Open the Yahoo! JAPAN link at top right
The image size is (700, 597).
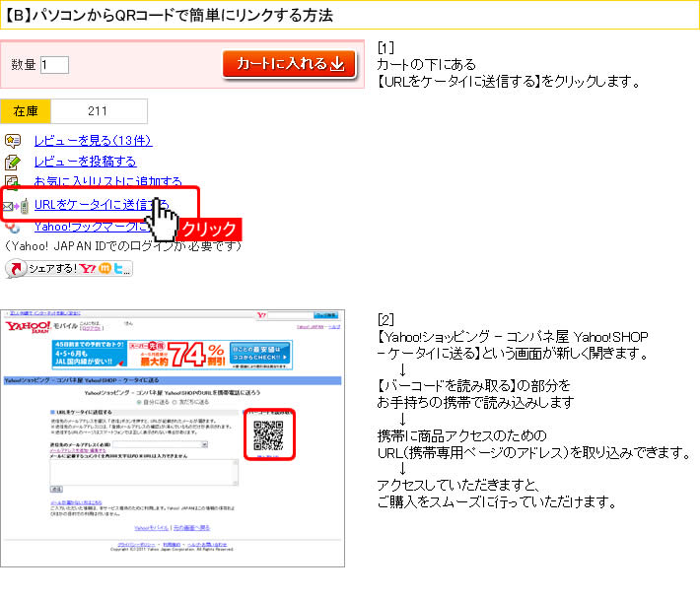(311, 327)
